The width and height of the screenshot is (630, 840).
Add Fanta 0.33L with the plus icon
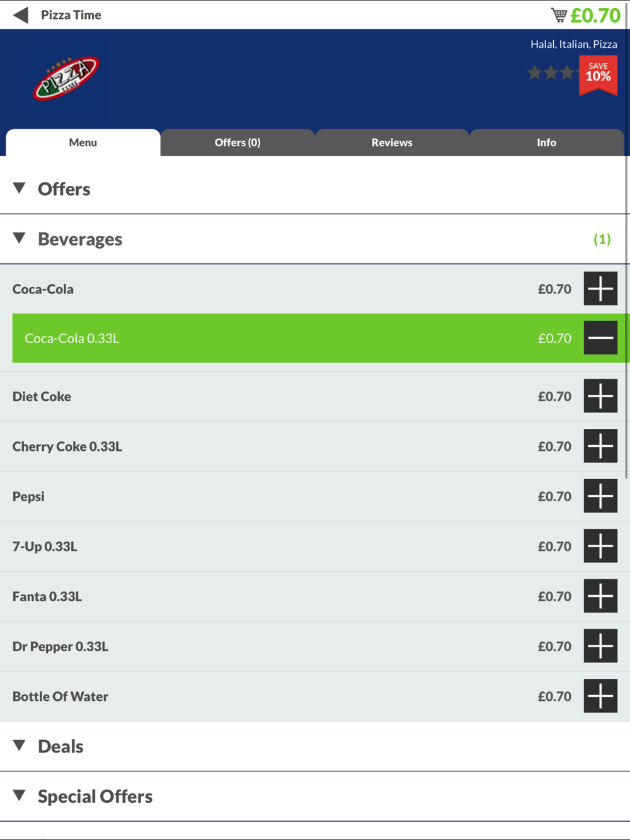600,596
